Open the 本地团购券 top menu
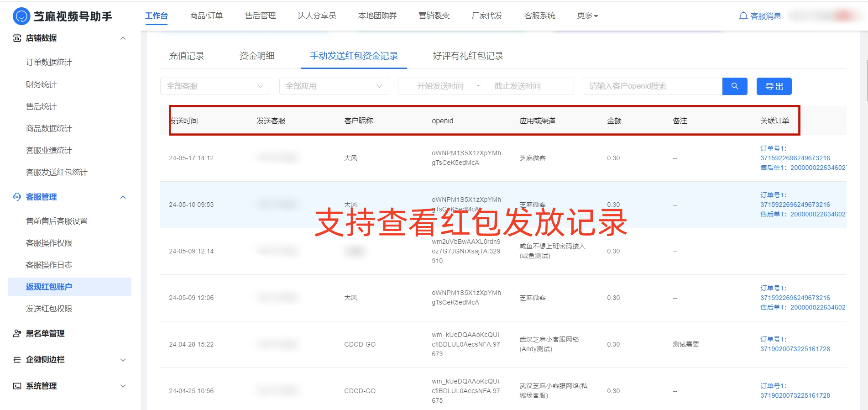 [x=377, y=16]
